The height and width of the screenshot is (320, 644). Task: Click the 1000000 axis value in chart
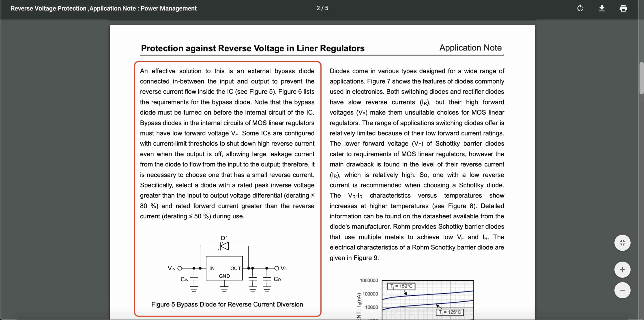coord(369,280)
